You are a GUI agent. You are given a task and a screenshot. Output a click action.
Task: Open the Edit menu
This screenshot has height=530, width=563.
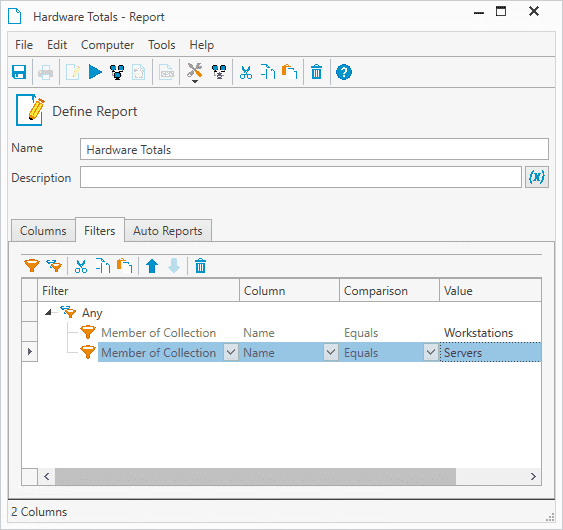click(x=57, y=45)
